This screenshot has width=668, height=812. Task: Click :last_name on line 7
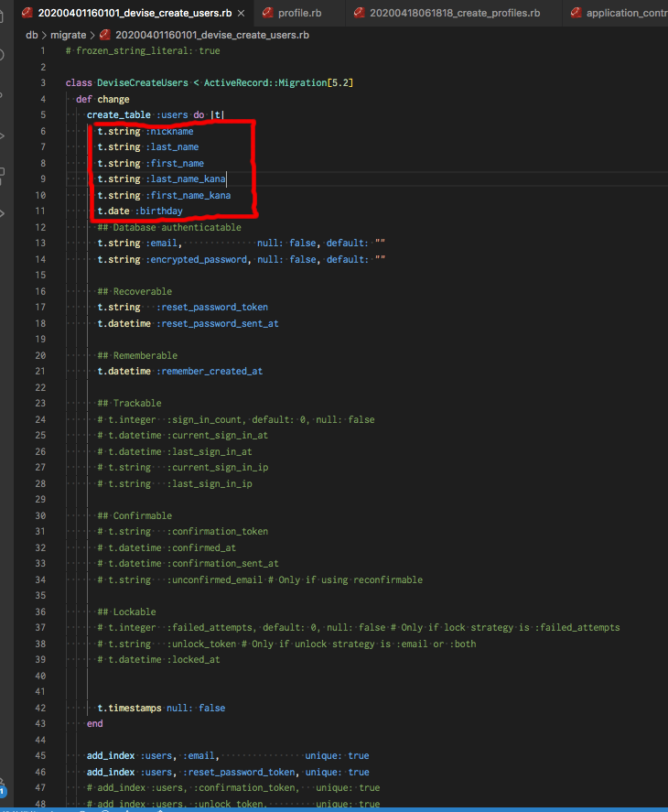[x=172, y=147]
